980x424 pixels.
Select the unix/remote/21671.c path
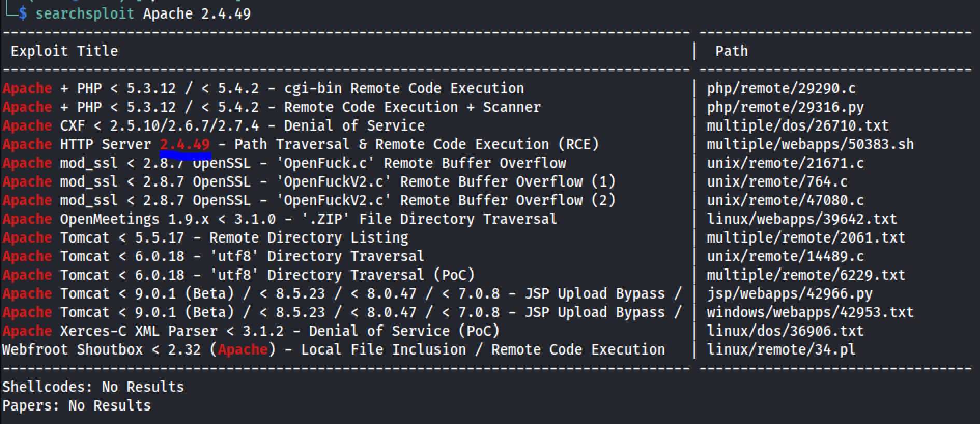coord(785,163)
